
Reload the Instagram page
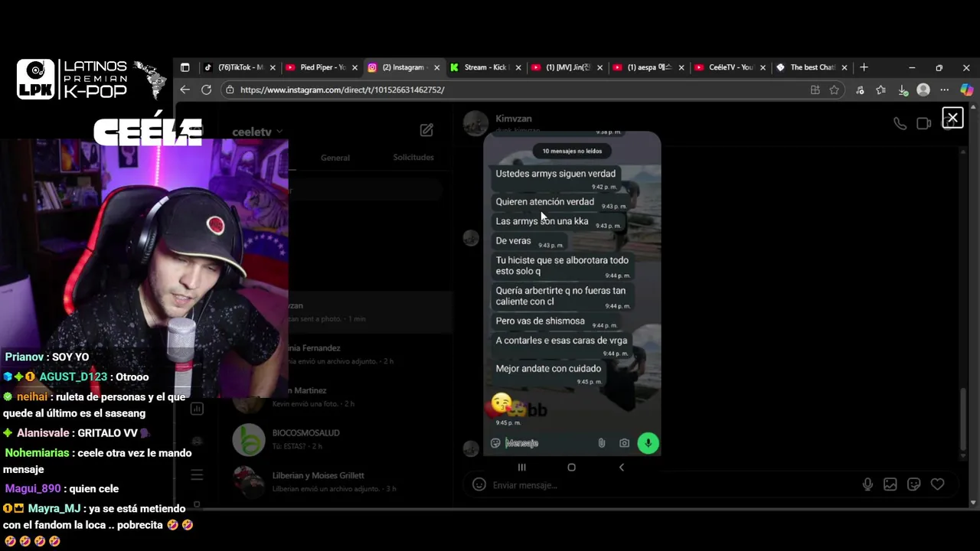206,90
